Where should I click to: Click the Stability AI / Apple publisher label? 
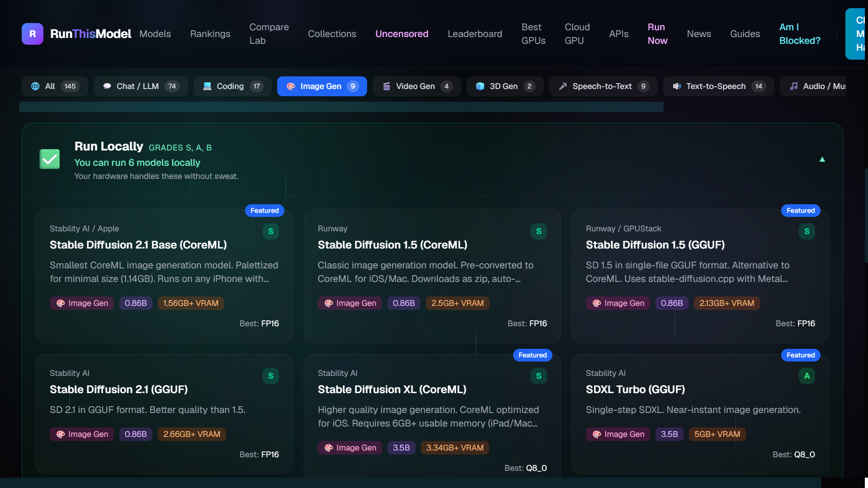tap(84, 229)
